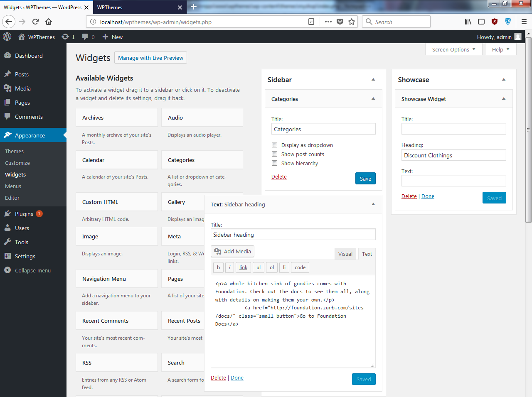Viewport: 532px width, 397px height.
Task: Open the library icon in toolbar
Action: (468, 22)
